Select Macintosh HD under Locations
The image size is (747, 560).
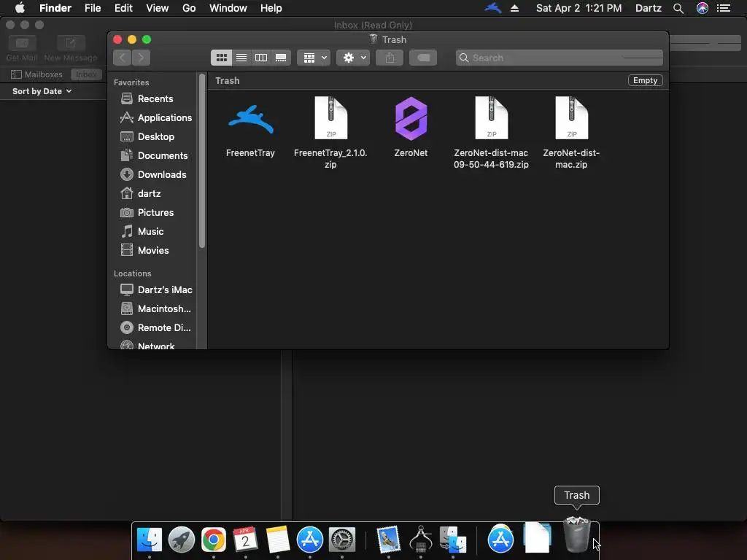(x=156, y=308)
